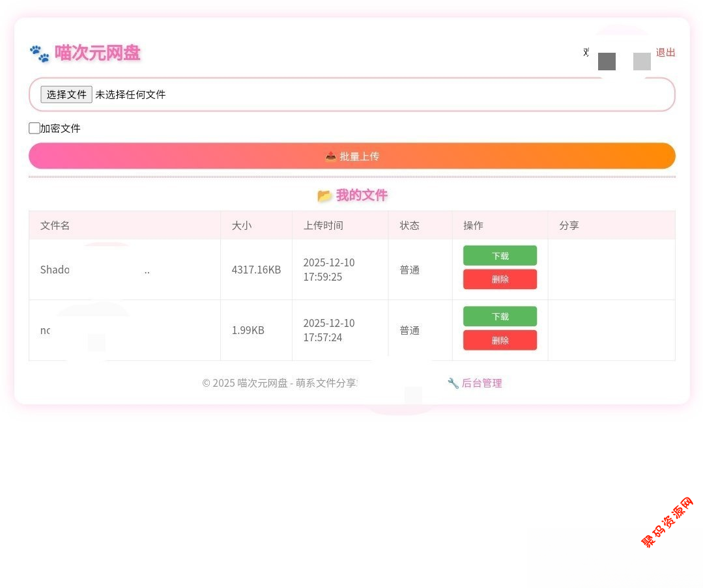Click the folder icon beside 我的文件
Image resolution: width=703 pixels, height=588 pixels.
(324, 195)
